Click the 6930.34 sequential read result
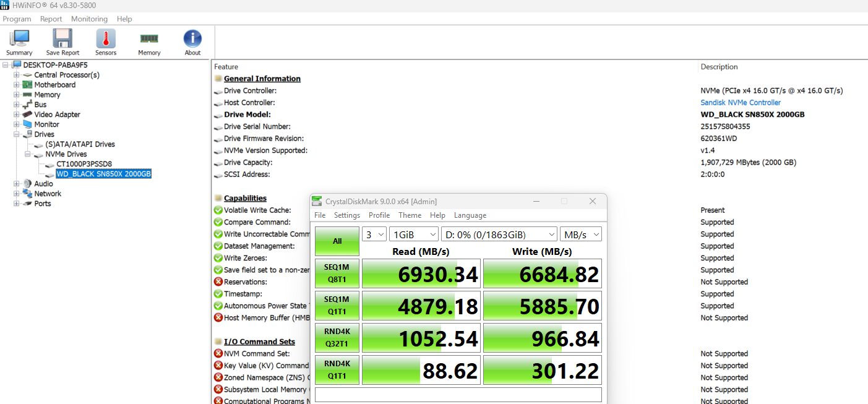The height and width of the screenshot is (404, 868). [421, 273]
